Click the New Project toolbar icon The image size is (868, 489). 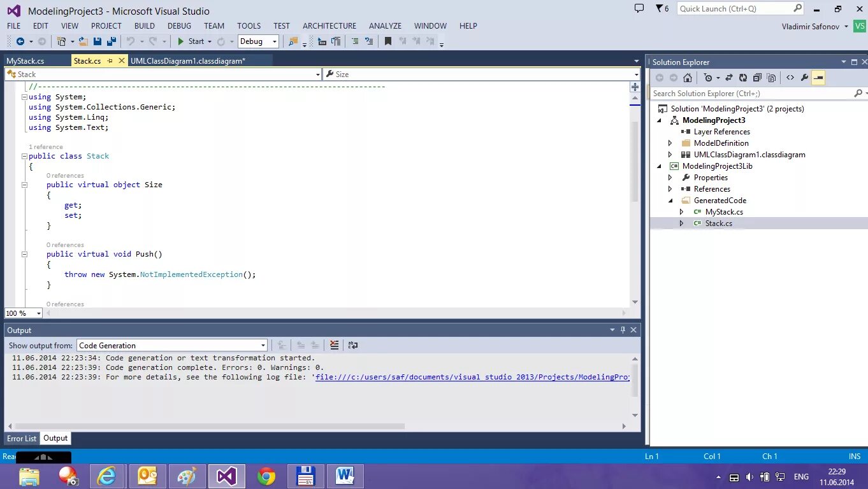61,41
